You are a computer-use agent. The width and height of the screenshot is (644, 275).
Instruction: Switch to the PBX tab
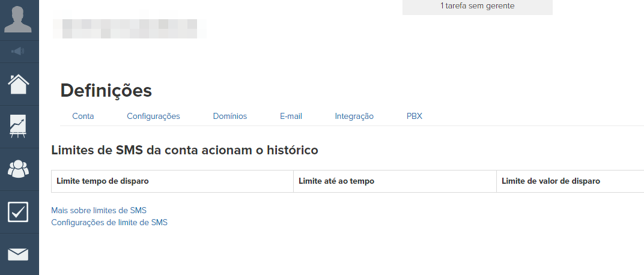coord(415,116)
